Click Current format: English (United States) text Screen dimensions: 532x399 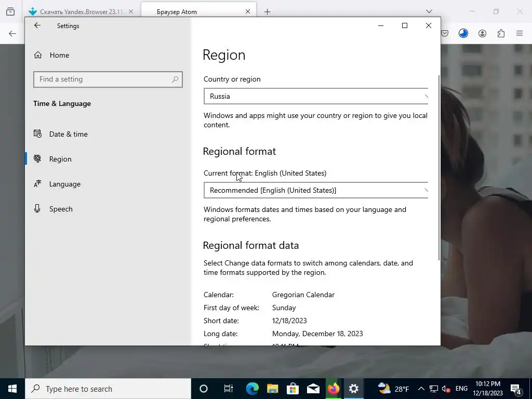point(265,173)
